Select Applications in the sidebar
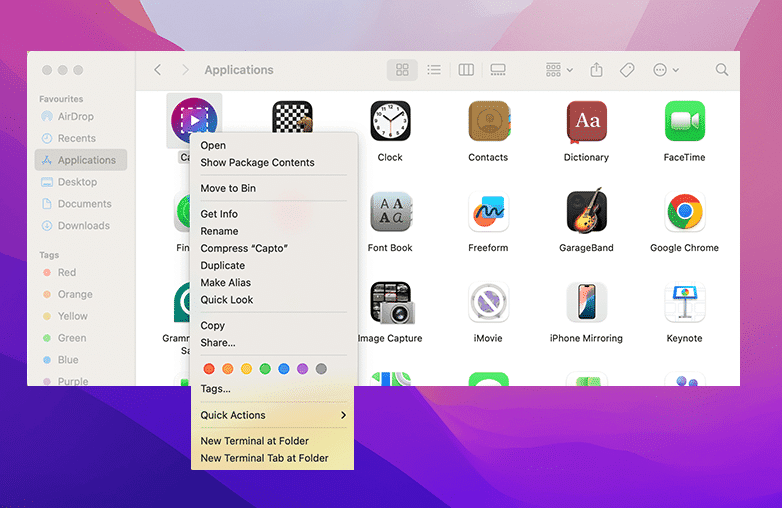Image resolution: width=782 pixels, height=508 pixels. click(x=81, y=160)
